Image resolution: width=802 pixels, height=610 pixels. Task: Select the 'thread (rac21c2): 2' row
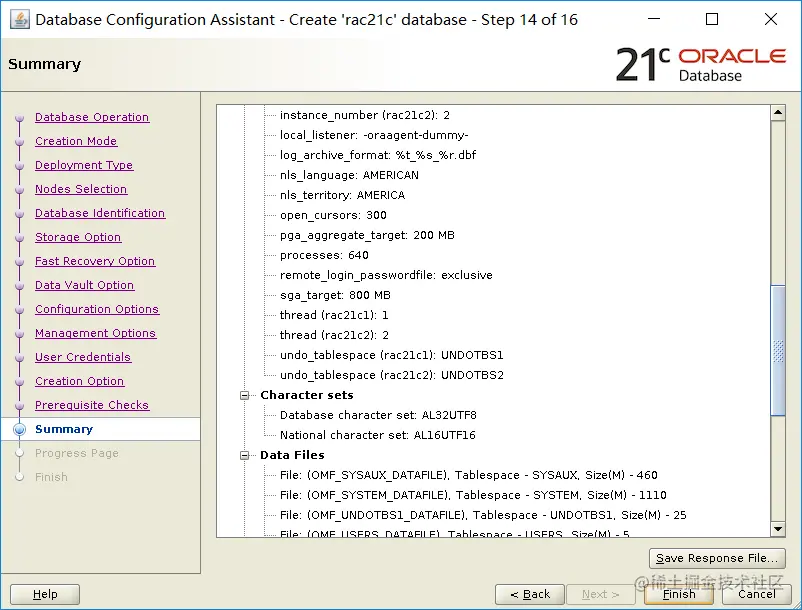(334, 335)
